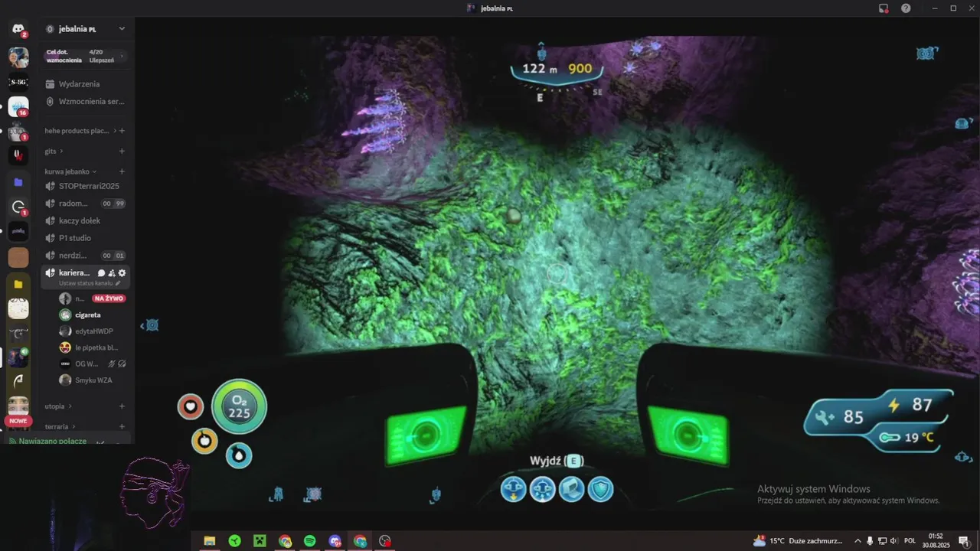Click beacon marker near left game edge
Screen dimensions: 980x551
coord(151,325)
